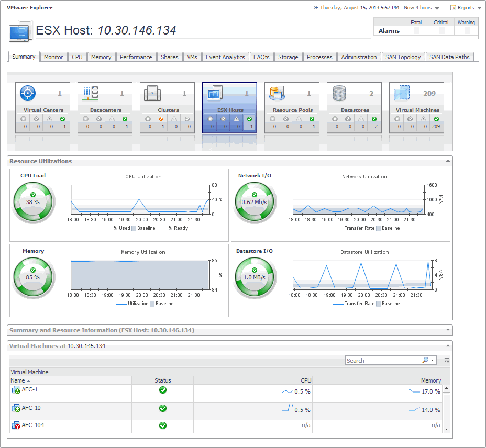Switch to the Event Analytics tab

[225, 57]
